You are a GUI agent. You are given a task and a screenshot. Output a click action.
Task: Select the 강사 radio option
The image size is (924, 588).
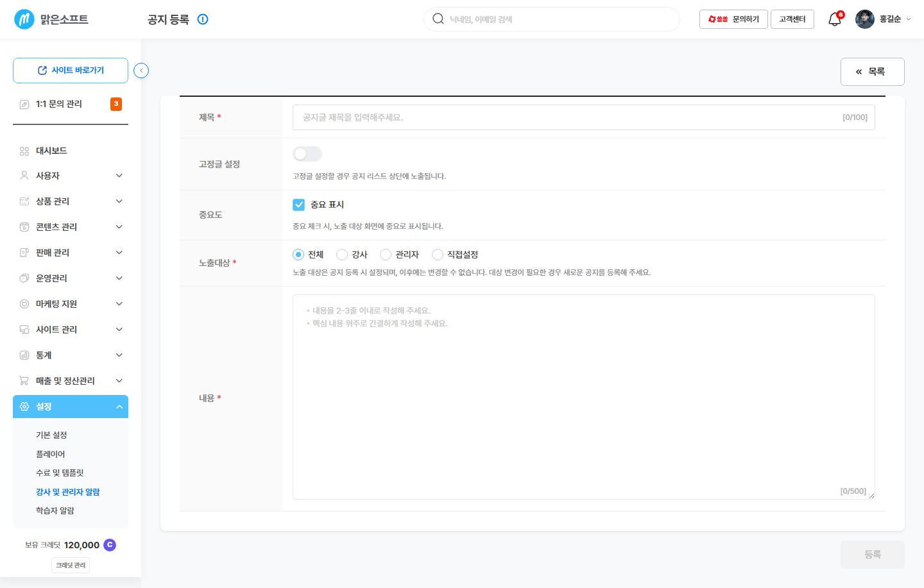point(342,255)
